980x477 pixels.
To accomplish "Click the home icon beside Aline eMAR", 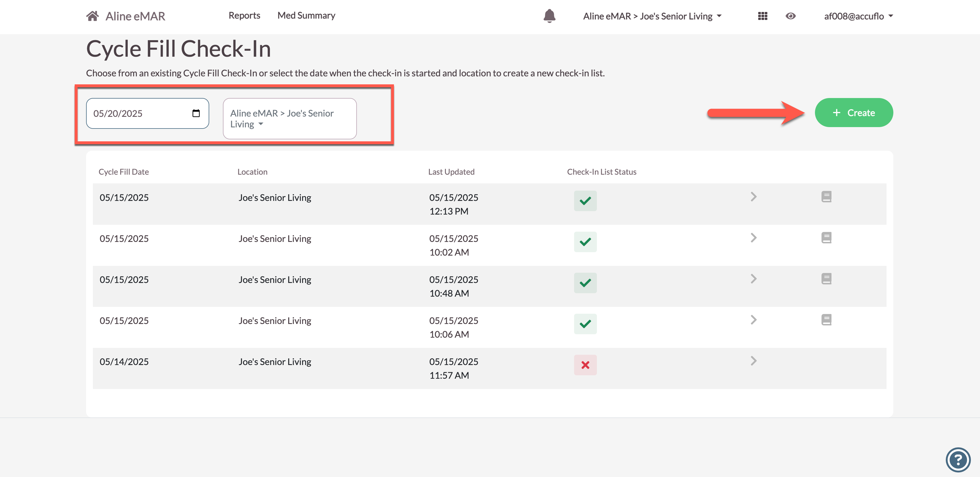I will pyautogui.click(x=92, y=16).
